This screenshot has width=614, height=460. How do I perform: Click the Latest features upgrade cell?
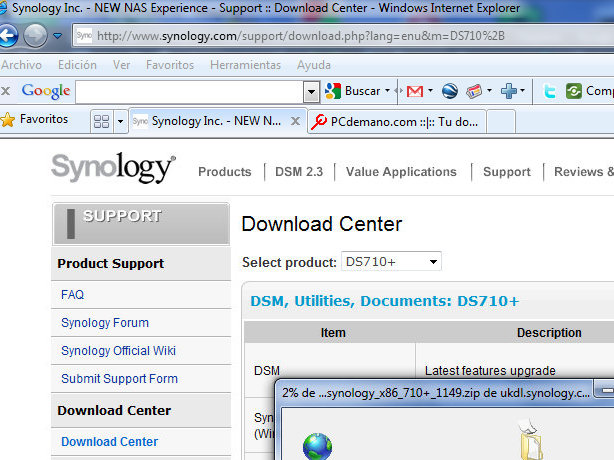[x=490, y=370]
